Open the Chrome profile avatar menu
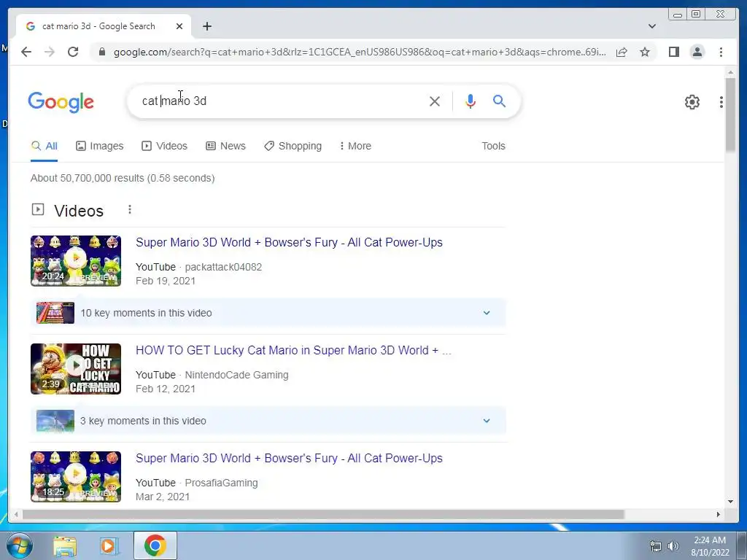The height and width of the screenshot is (560, 747). [697, 52]
